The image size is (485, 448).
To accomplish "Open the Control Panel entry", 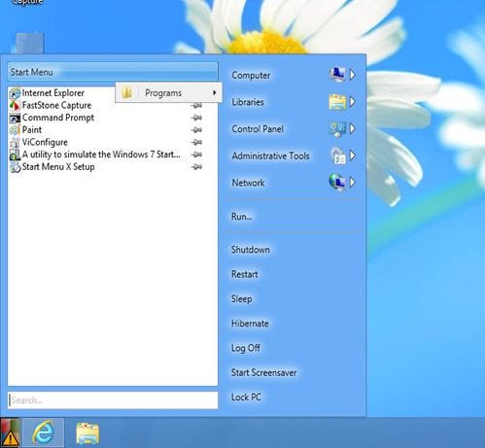I will click(x=258, y=129).
